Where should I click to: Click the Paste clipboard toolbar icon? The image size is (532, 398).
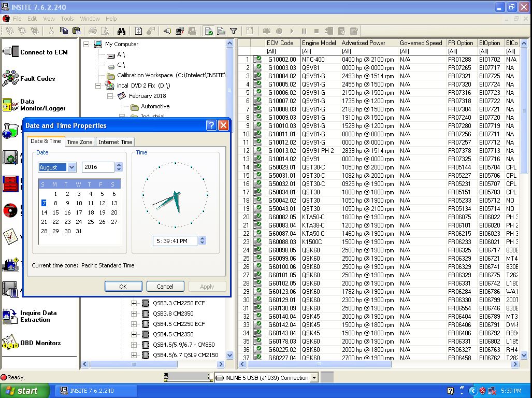coord(76,31)
